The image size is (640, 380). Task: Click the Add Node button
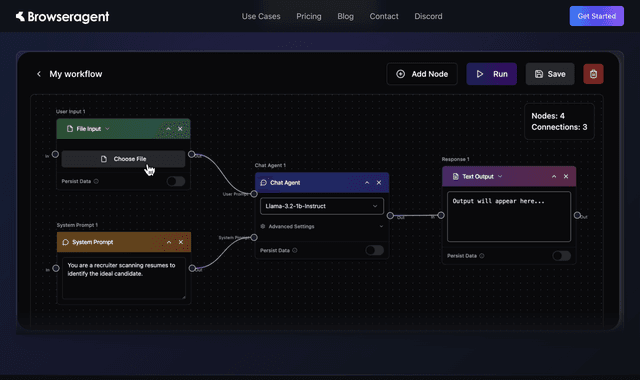(x=422, y=74)
